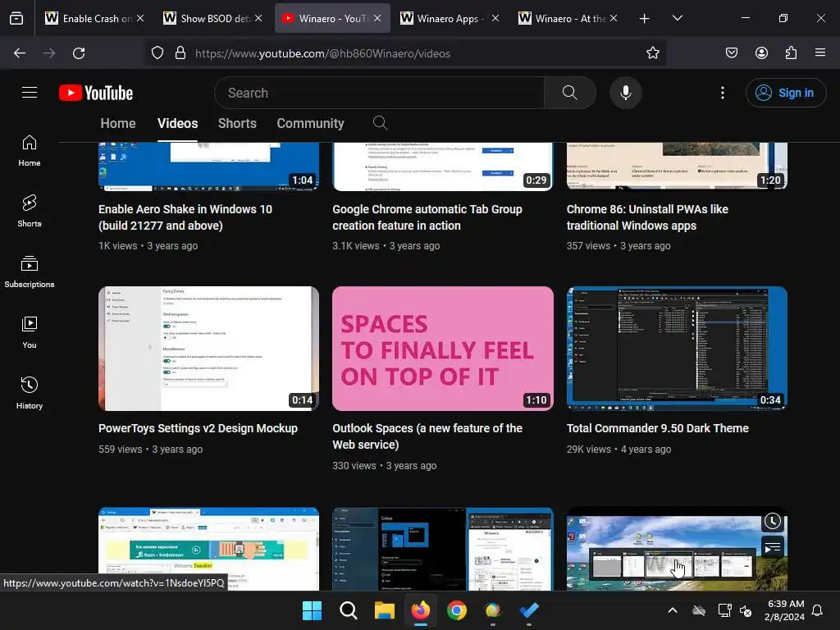This screenshot has height=630, width=840.
Task: Start voice search with the microphone icon
Action: coord(625,93)
